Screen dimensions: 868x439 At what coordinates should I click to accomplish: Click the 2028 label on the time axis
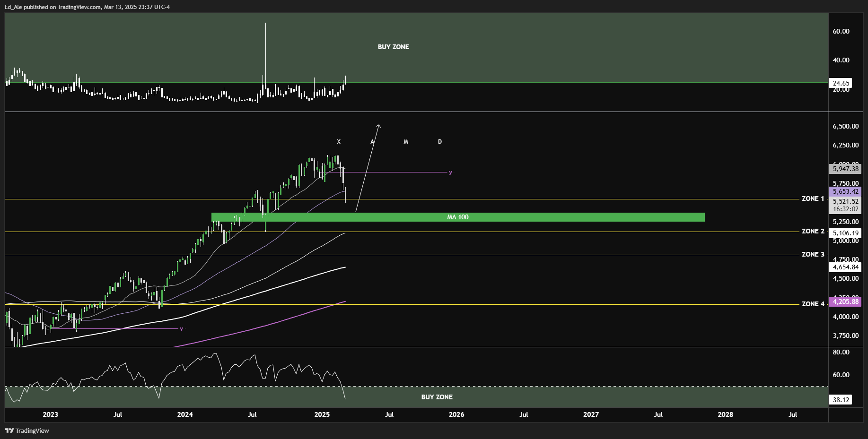point(726,414)
